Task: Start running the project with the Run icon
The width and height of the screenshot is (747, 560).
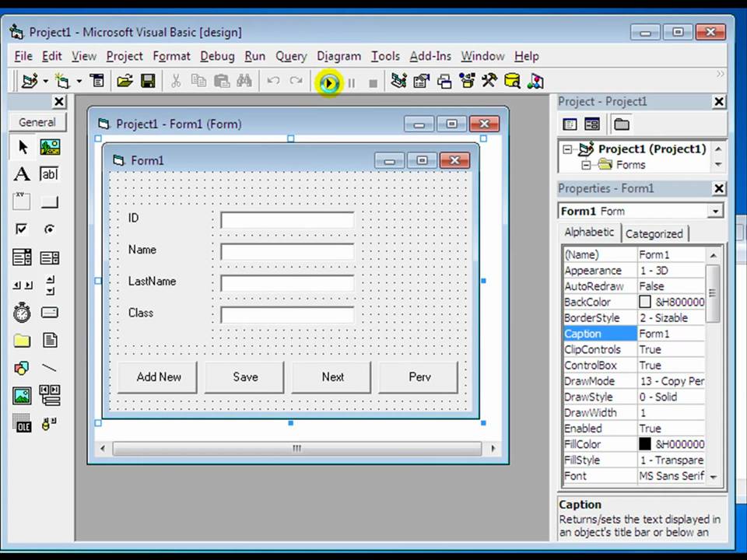Action: (329, 81)
